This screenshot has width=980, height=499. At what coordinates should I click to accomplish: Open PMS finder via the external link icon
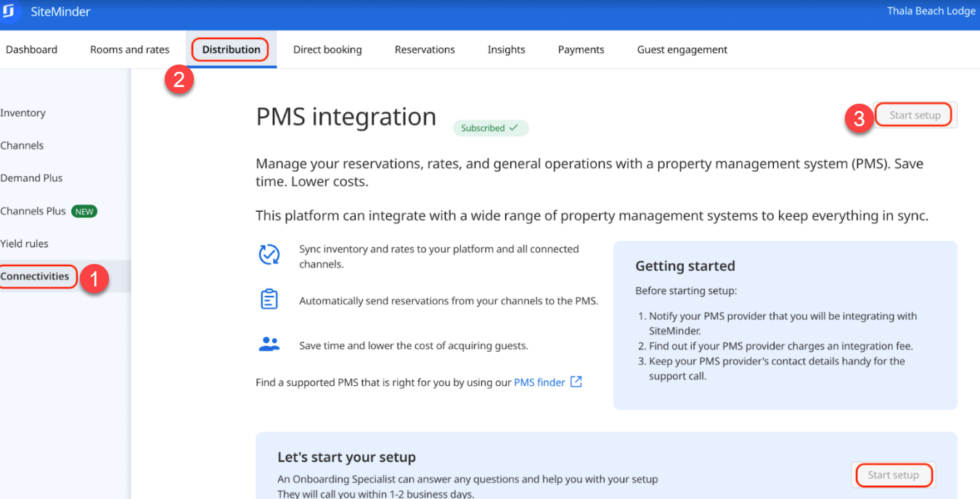(x=576, y=382)
